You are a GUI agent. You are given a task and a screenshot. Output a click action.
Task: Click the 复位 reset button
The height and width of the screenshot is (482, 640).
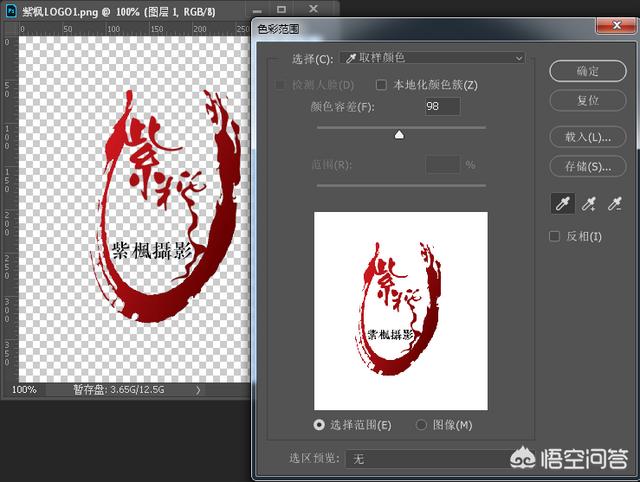pyautogui.click(x=587, y=101)
